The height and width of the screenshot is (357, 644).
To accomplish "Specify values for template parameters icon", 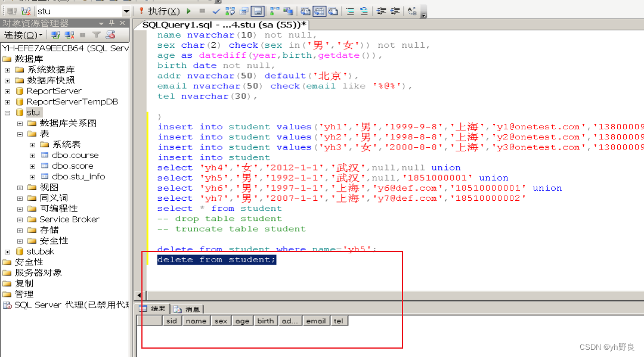I will click(412, 11).
